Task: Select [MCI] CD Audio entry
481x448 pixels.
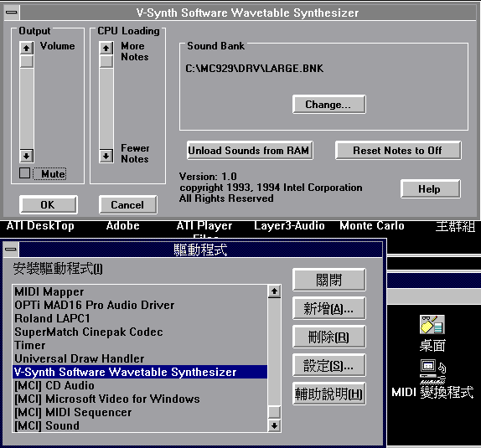Action: click(x=140, y=385)
